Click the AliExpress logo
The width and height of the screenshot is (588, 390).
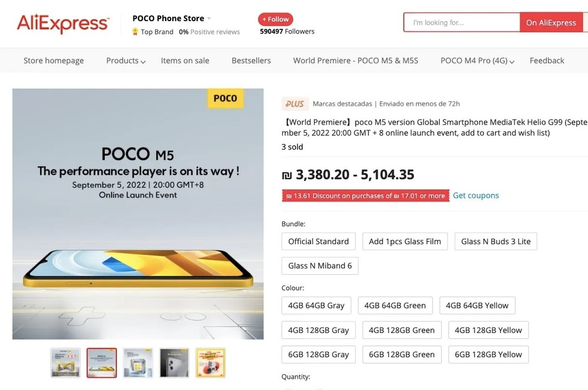pos(62,23)
